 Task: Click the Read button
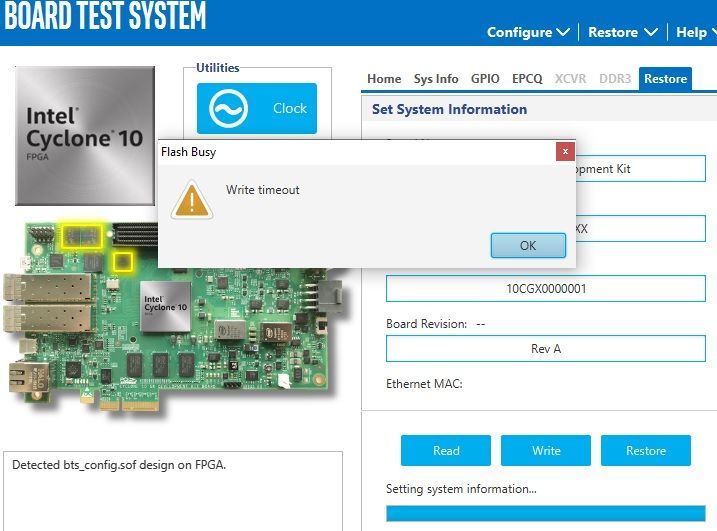coord(446,451)
